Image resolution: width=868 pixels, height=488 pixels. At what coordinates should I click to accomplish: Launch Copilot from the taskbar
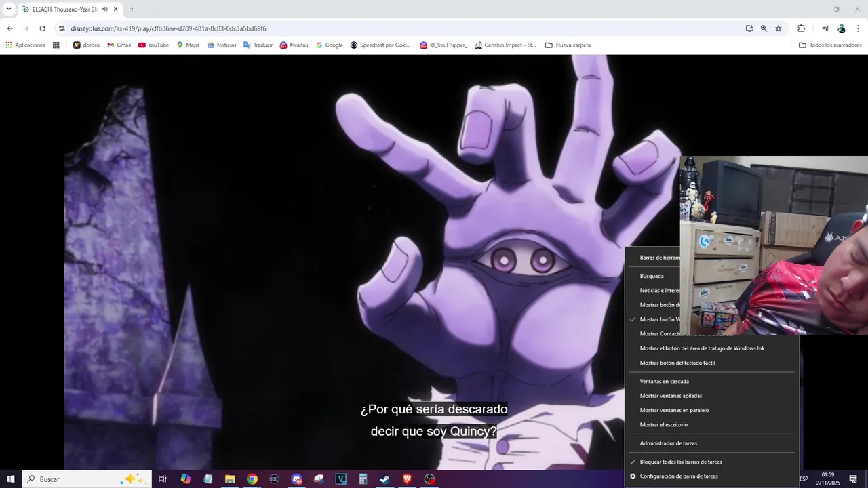pyautogui.click(x=185, y=479)
